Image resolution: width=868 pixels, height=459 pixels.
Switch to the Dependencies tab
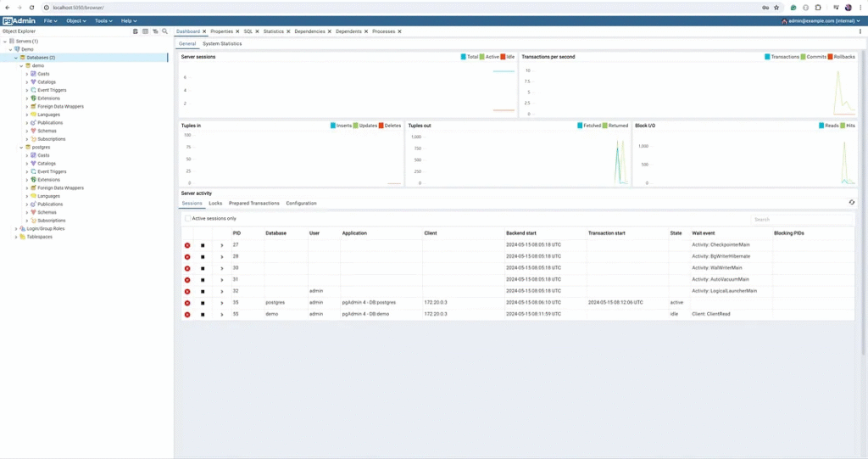(310, 31)
